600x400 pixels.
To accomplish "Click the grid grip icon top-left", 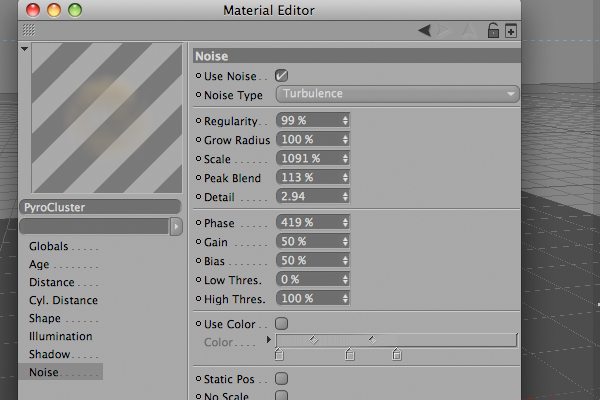I will (29, 30).
